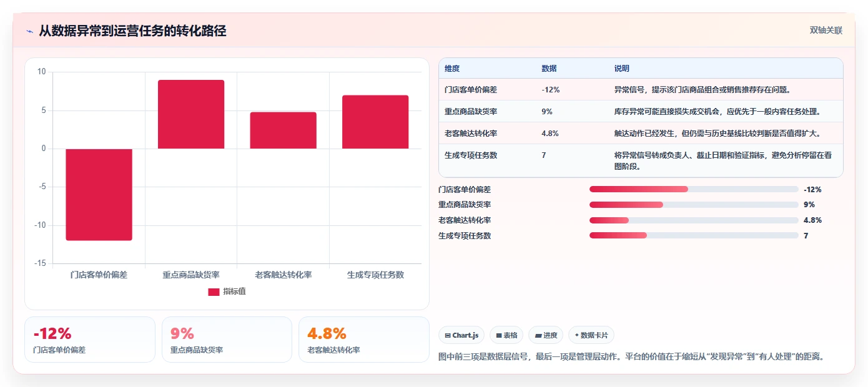Click description starting 异常信号，提示该门店
868x387 pixels.
click(703, 90)
